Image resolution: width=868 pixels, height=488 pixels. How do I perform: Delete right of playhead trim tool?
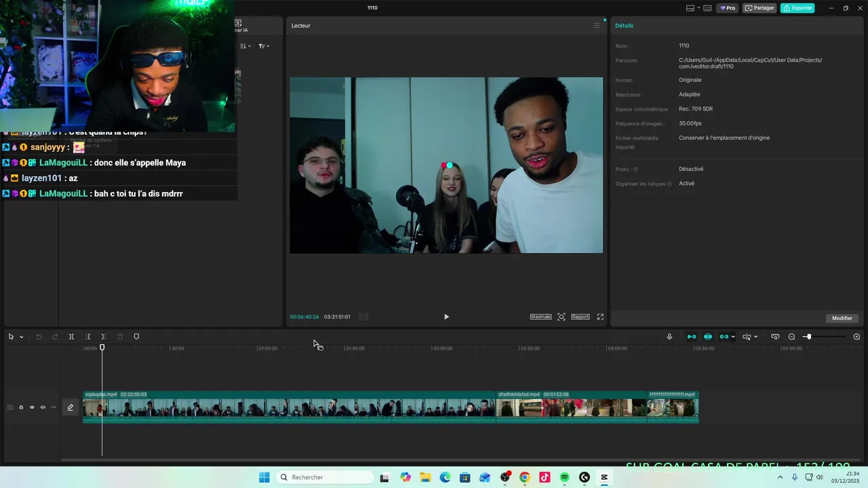104,337
